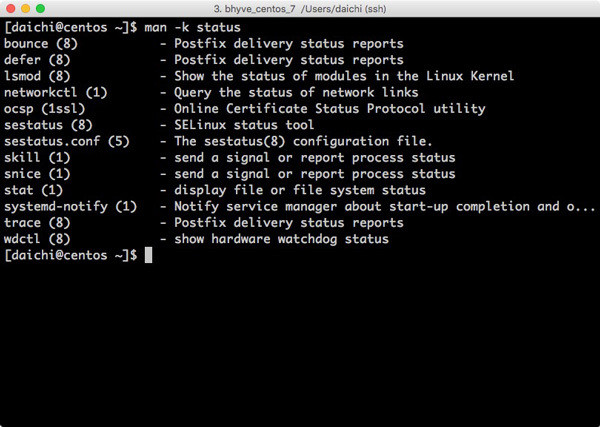Click the 'stat (1)' entry
This screenshot has width=600, height=427.
pyautogui.click(x=31, y=190)
